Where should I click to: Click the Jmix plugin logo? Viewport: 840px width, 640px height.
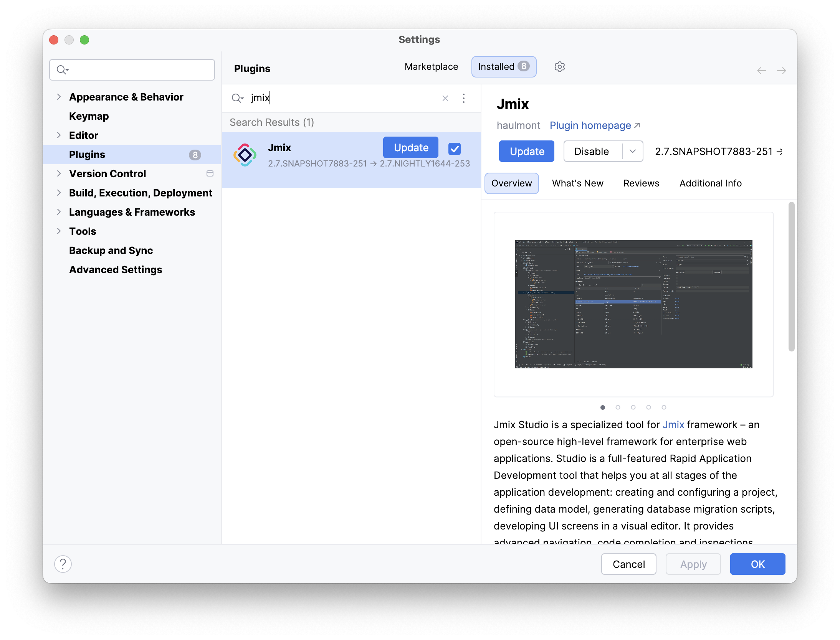(245, 155)
